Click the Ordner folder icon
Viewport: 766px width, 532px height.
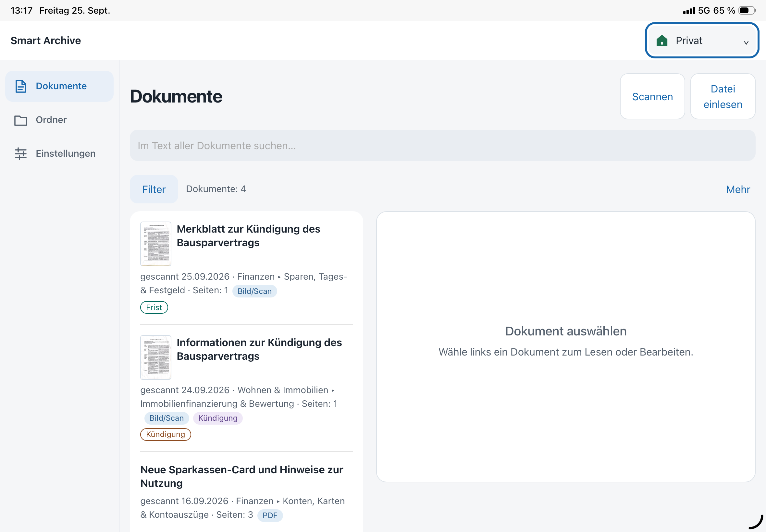pos(21,120)
